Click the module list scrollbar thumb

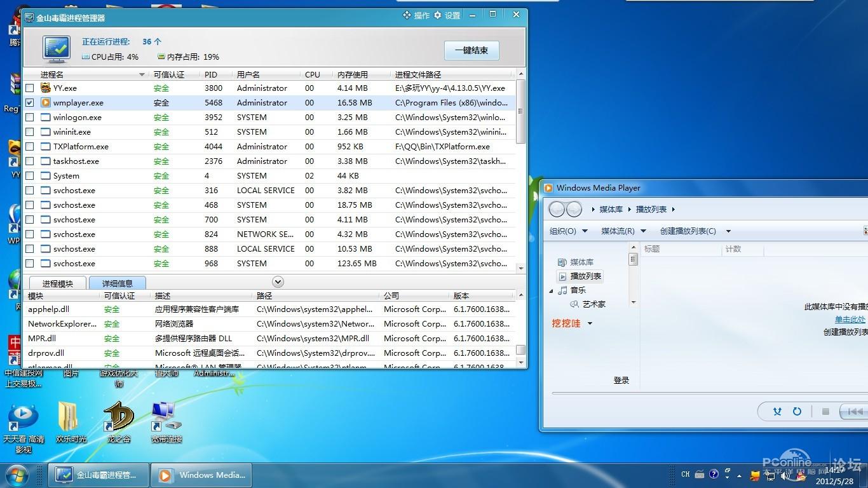(521, 349)
